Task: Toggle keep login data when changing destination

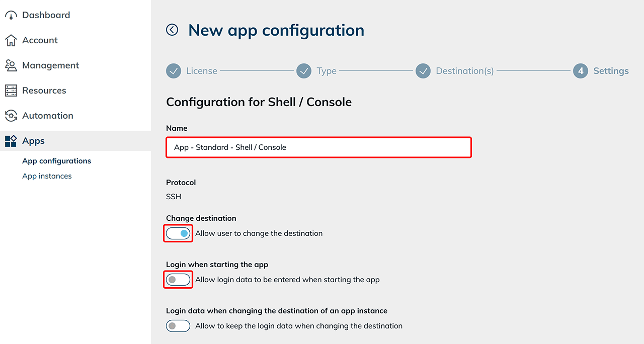Action: [x=179, y=326]
